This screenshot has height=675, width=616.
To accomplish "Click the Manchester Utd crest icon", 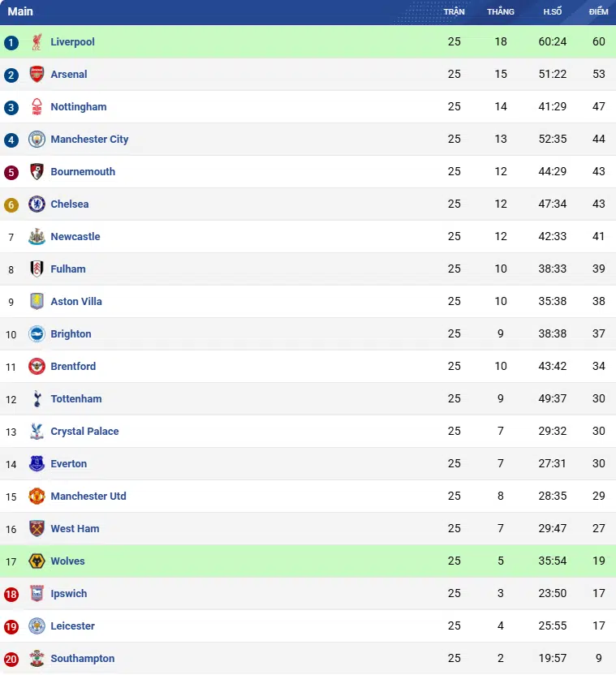I will point(37,496).
